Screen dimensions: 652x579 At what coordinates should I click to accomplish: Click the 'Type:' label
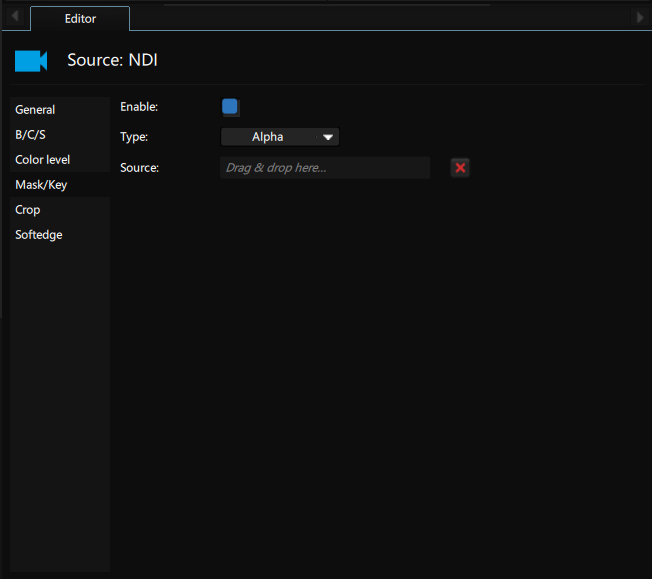134,137
